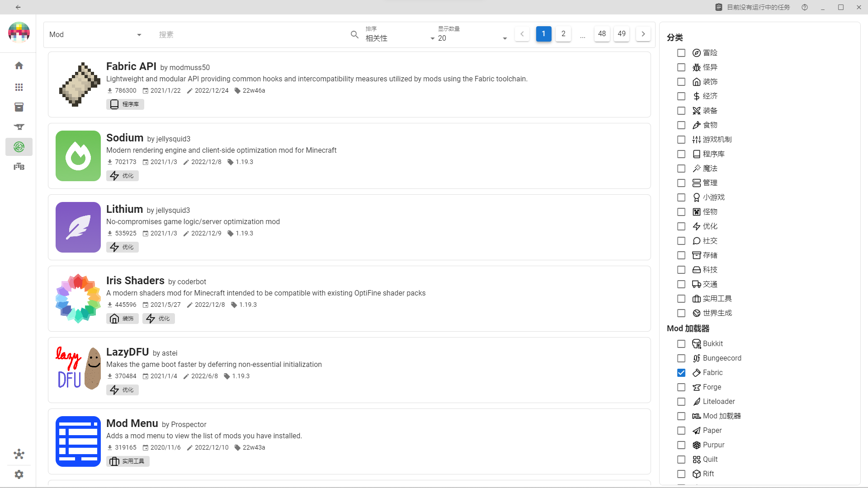Check the 优化 category checkbox in filter panel
This screenshot has height=488, width=868.
681,226
